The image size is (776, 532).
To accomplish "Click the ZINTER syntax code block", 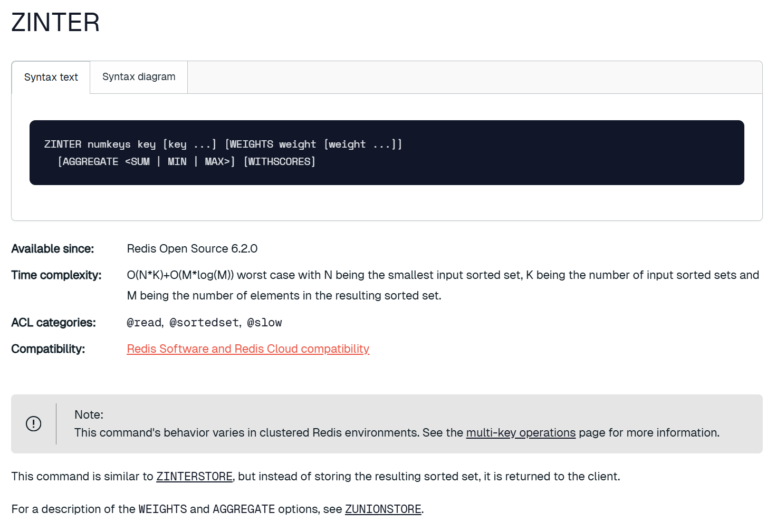I will pos(387,153).
